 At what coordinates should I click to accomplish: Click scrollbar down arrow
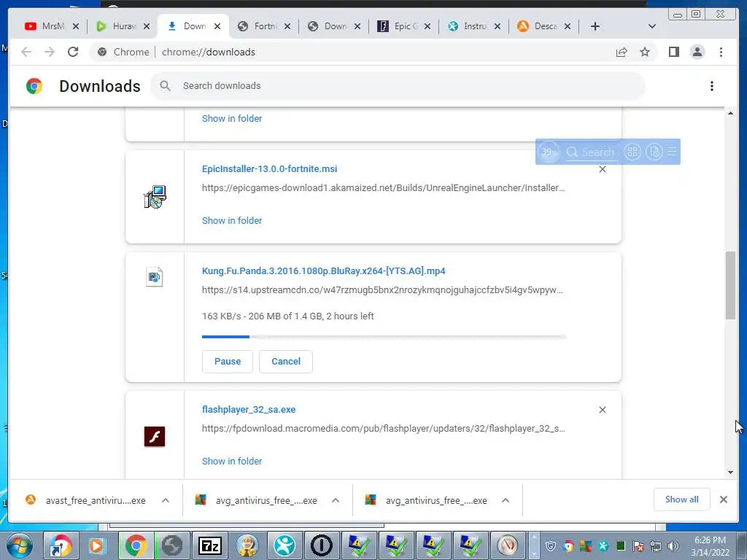coord(730,472)
